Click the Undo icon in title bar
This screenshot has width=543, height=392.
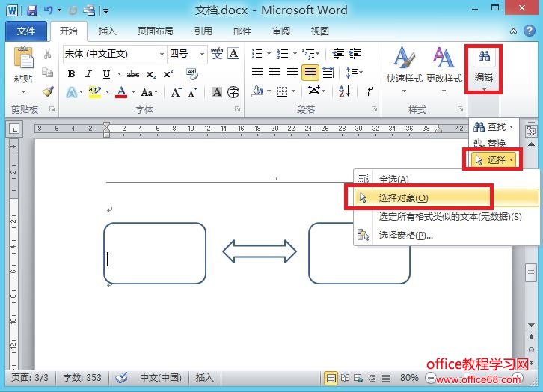click(x=48, y=10)
